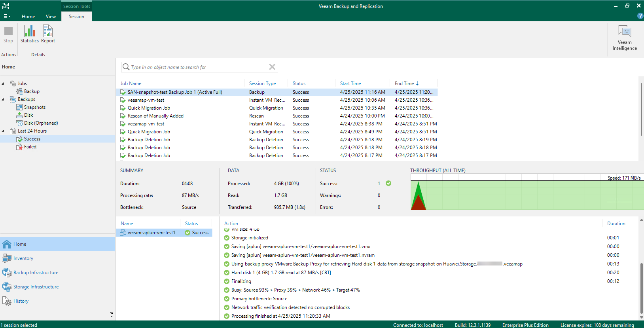Select Rescan of Manually Added row
The height and width of the screenshot is (328, 644).
point(277,116)
